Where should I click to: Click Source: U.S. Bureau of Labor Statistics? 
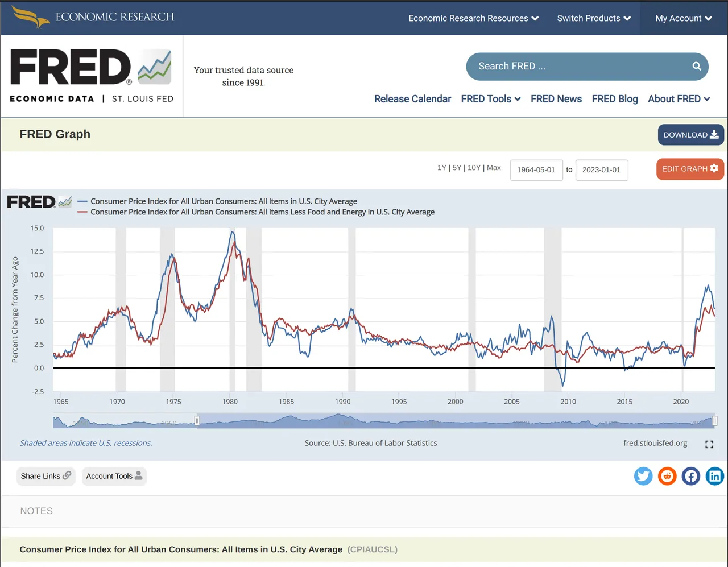click(x=371, y=443)
